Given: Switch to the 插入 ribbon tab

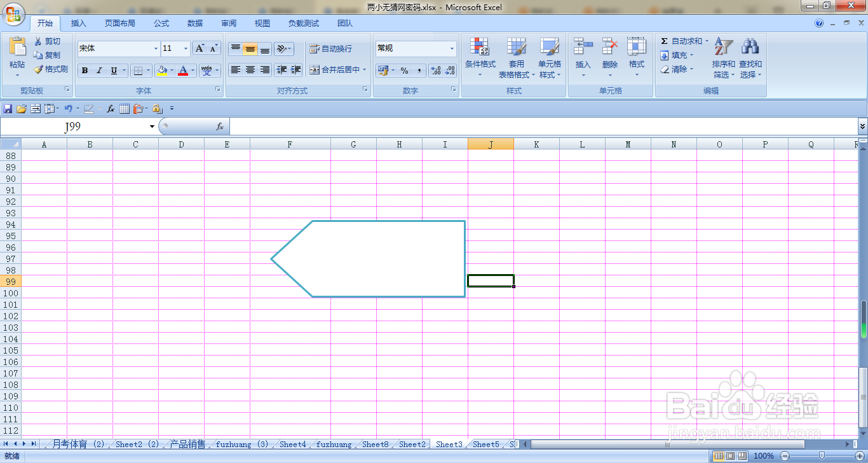Looking at the screenshot, I should tap(79, 24).
